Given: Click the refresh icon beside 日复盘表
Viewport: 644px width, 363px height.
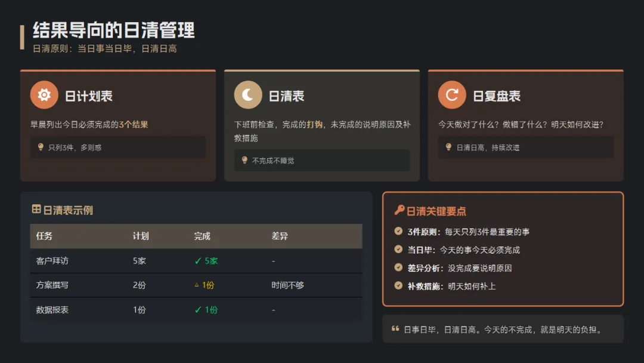Looking at the screenshot, I should pyautogui.click(x=452, y=95).
